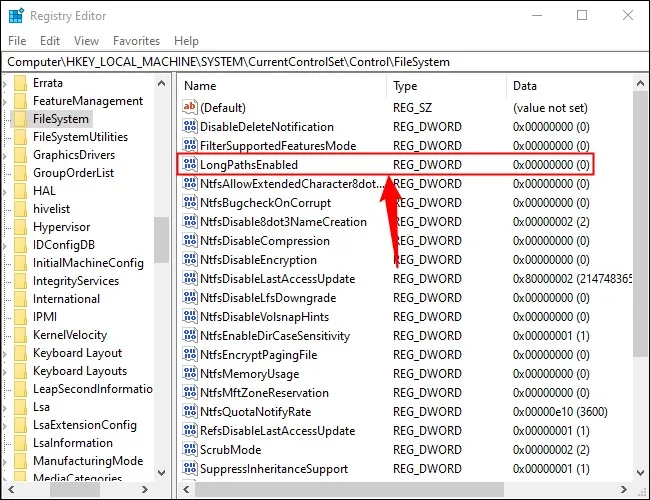
Task: Click the 0x00000e10 (3600) data cell
Action: coord(560,412)
